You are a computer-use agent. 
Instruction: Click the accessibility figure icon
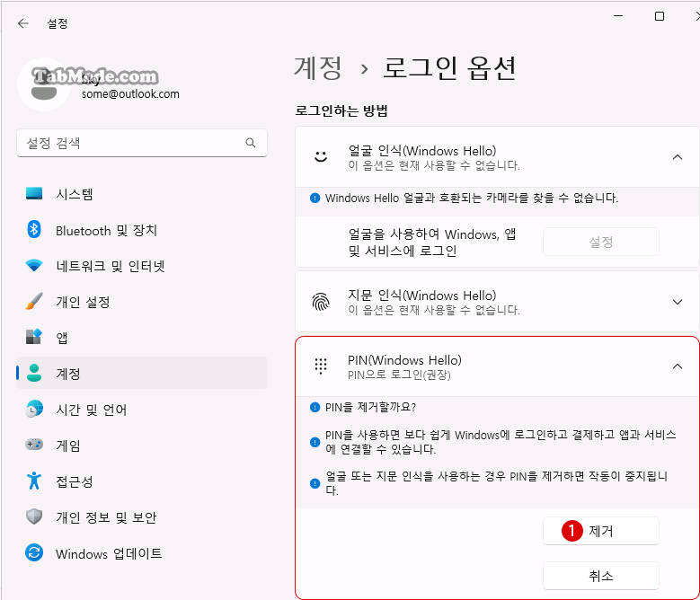34,481
